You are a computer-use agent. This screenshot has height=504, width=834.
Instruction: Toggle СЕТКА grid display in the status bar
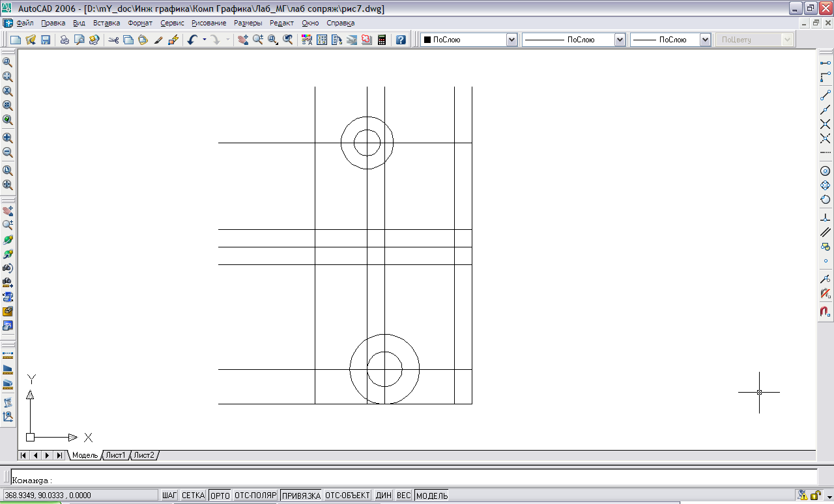click(x=194, y=496)
